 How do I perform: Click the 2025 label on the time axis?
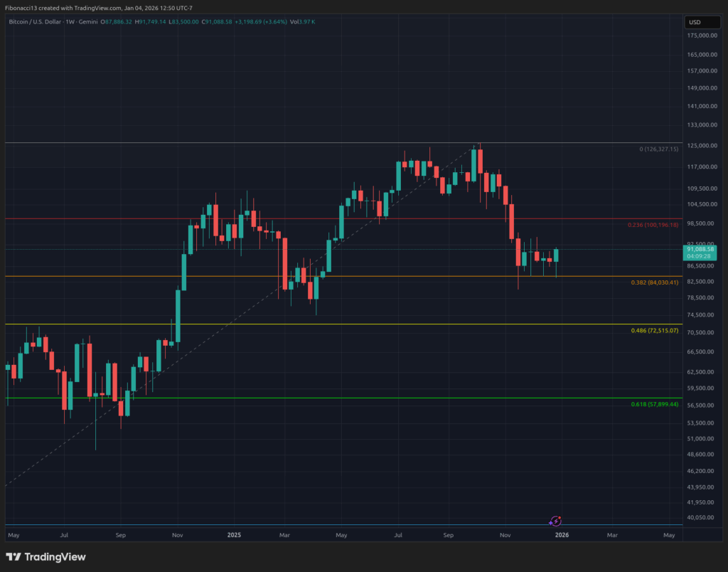[x=233, y=534]
